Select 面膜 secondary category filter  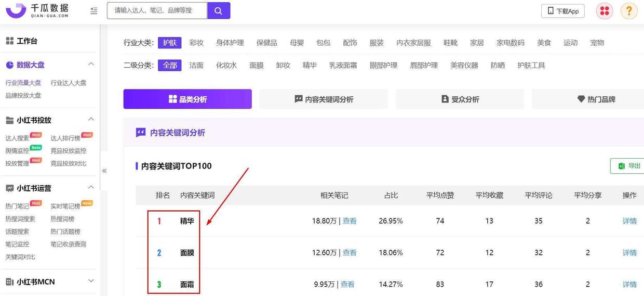point(257,65)
